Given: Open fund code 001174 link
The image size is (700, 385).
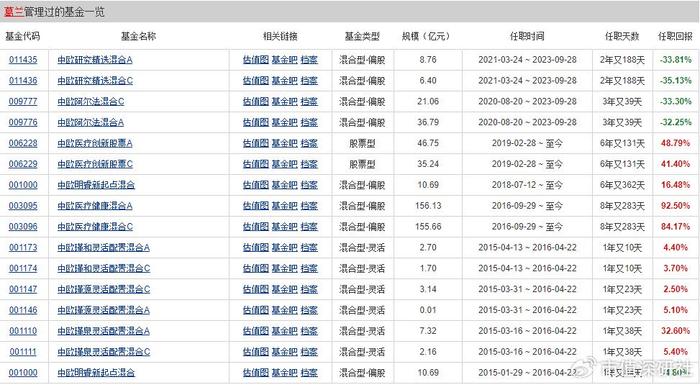Looking at the screenshot, I should 23,268.
